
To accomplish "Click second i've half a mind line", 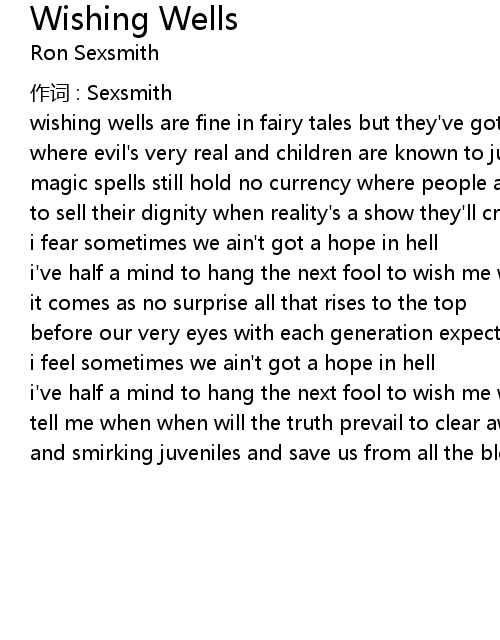I will (265, 393).
